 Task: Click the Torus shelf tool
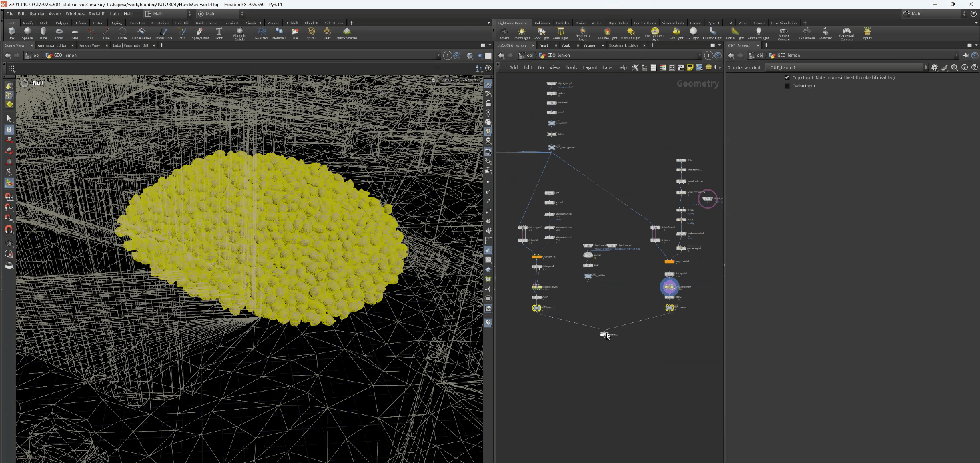[x=59, y=31]
